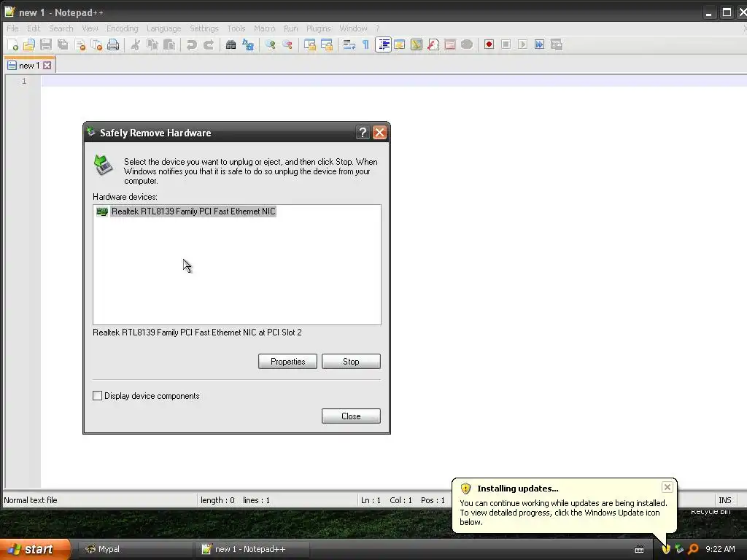Click the Windows Update shield tray icon

pyautogui.click(x=666, y=549)
